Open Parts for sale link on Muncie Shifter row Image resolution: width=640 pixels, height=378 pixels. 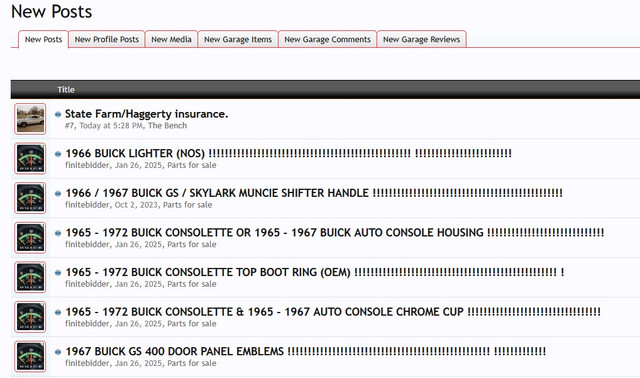187,205
